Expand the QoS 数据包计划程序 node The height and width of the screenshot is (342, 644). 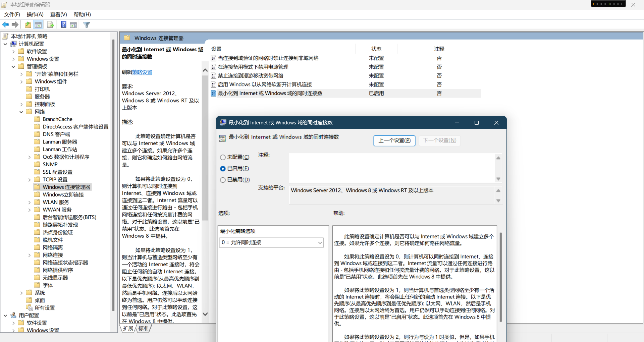click(30, 157)
